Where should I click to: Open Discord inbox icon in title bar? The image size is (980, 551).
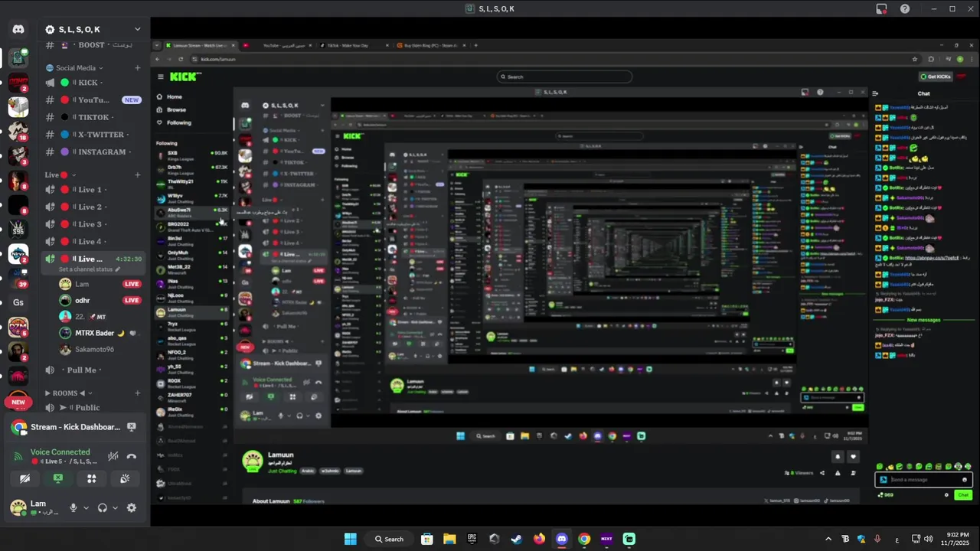(881, 8)
